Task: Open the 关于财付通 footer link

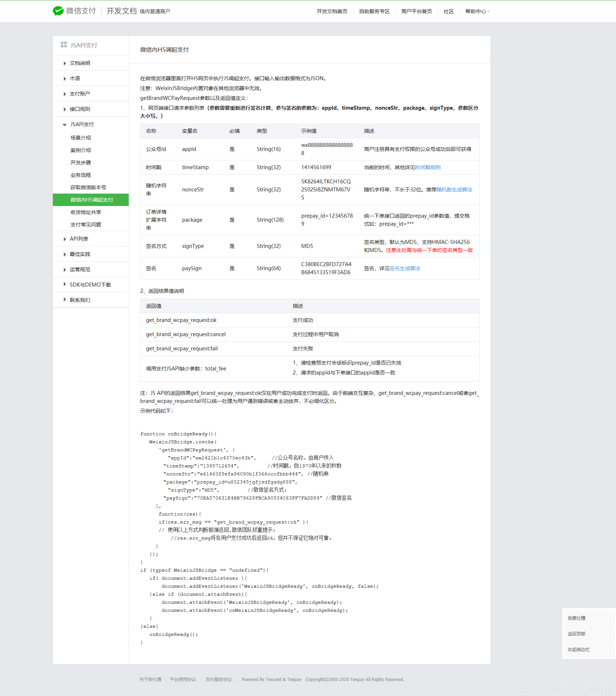Action: pyautogui.click(x=150, y=679)
